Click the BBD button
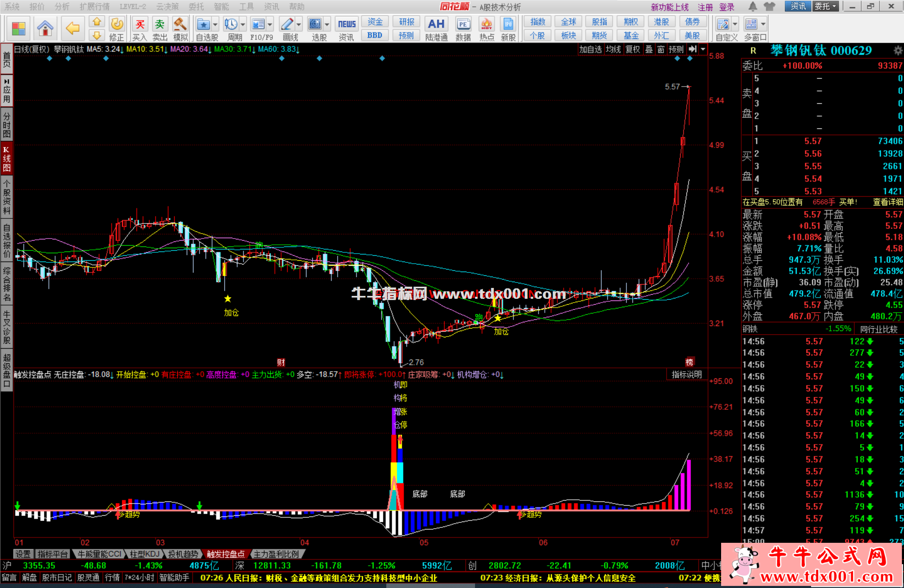 tap(375, 36)
